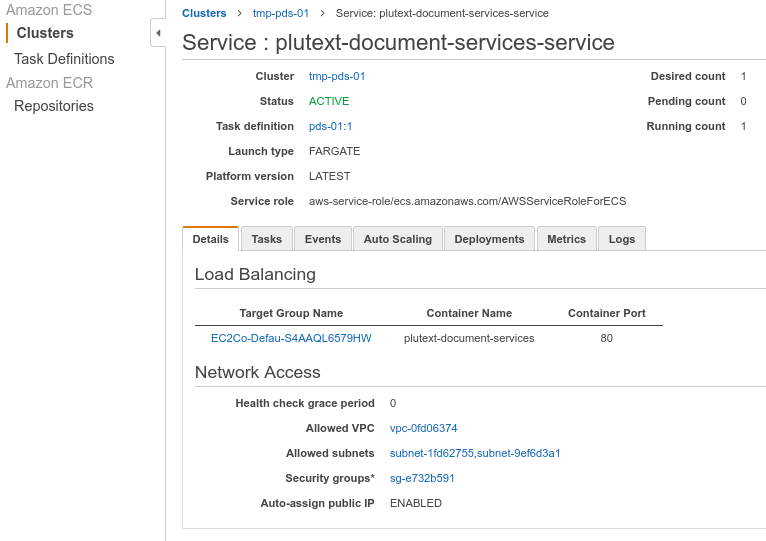Open subnet-1fd62755 link
The height and width of the screenshot is (541, 766).
431,453
